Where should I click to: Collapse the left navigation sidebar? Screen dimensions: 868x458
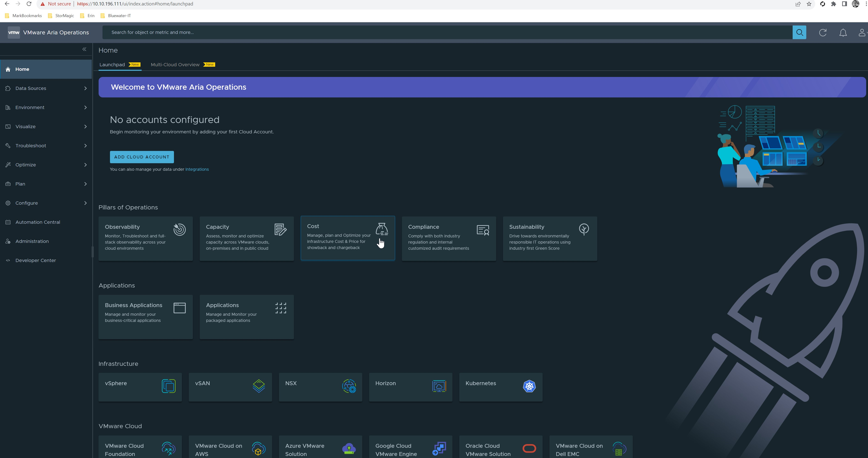pyautogui.click(x=84, y=49)
